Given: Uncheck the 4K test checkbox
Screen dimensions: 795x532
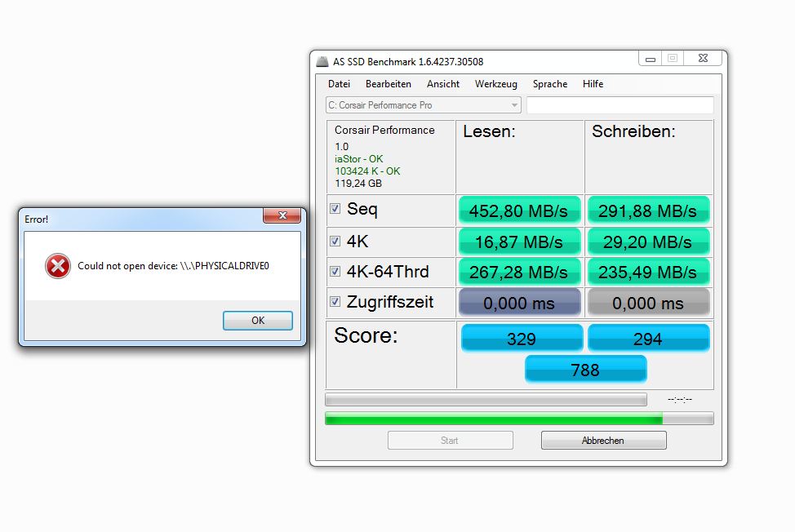Looking at the screenshot, I should pos(335,242).
